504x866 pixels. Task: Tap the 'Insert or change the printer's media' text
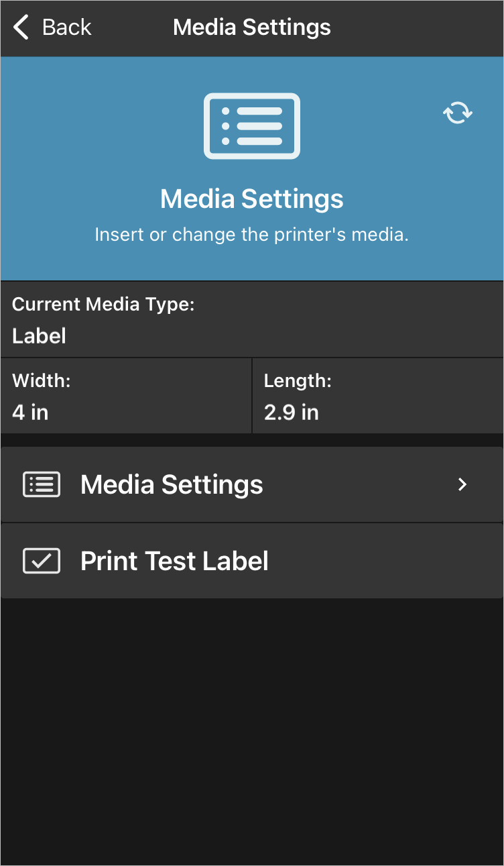(x=252, y=235)
